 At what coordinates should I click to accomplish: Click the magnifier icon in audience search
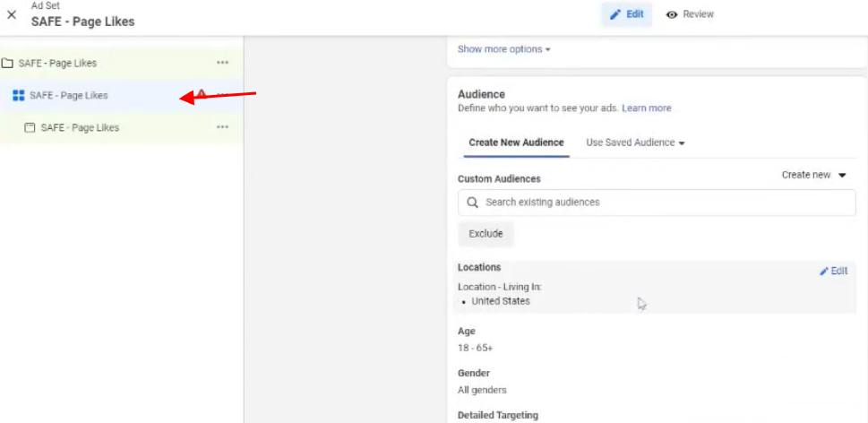(472, 203)
